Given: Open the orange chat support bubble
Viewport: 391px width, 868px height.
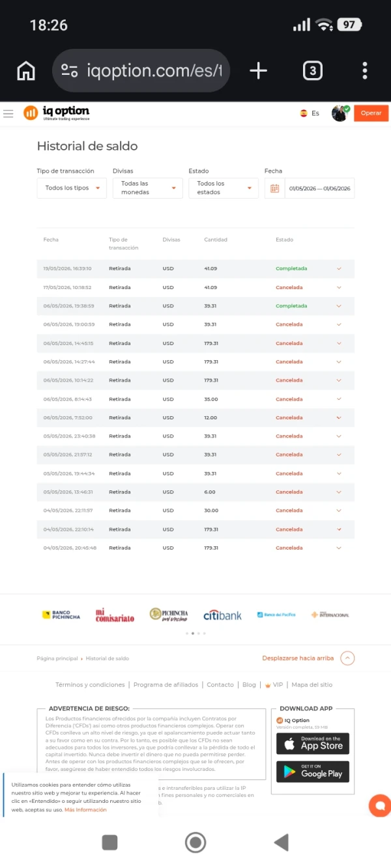Looking at the screenshot, I should click(379, 805).
